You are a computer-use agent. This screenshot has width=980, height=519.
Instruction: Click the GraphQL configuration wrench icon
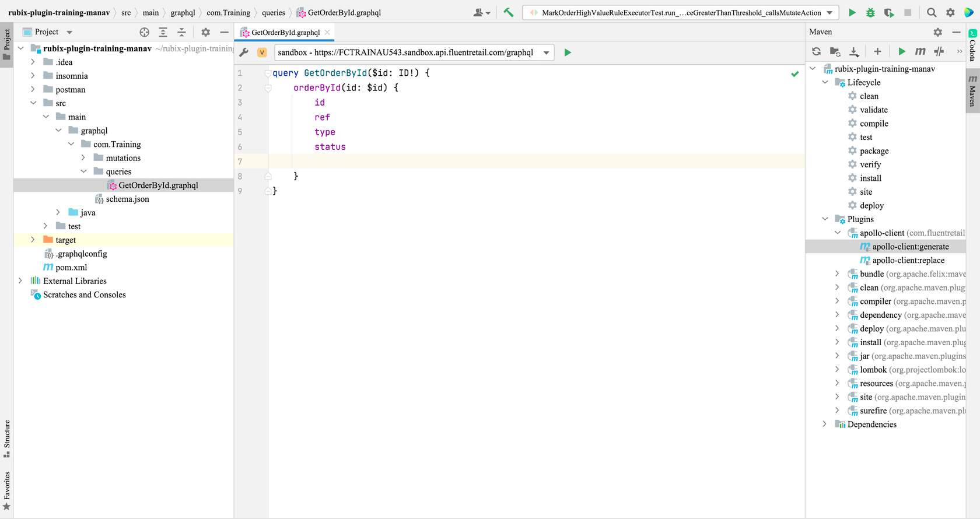[x=244, y=52]
